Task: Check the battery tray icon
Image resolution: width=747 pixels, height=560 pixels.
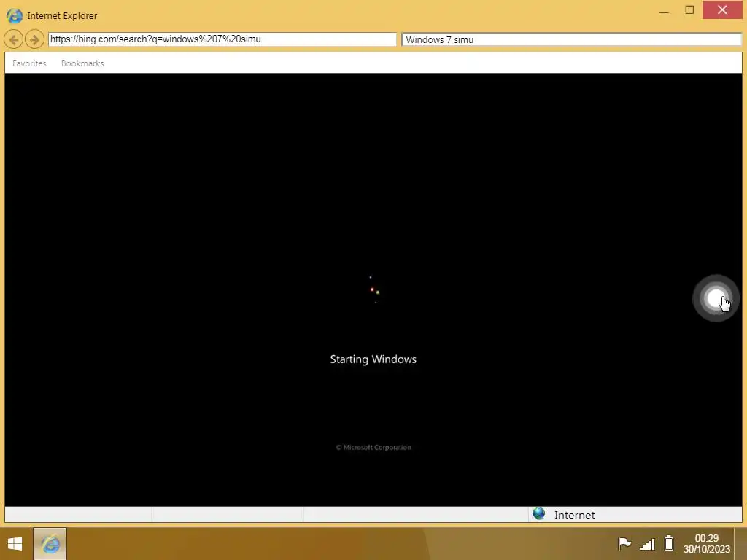Action: pyautogui.click(x=669, y=542)
